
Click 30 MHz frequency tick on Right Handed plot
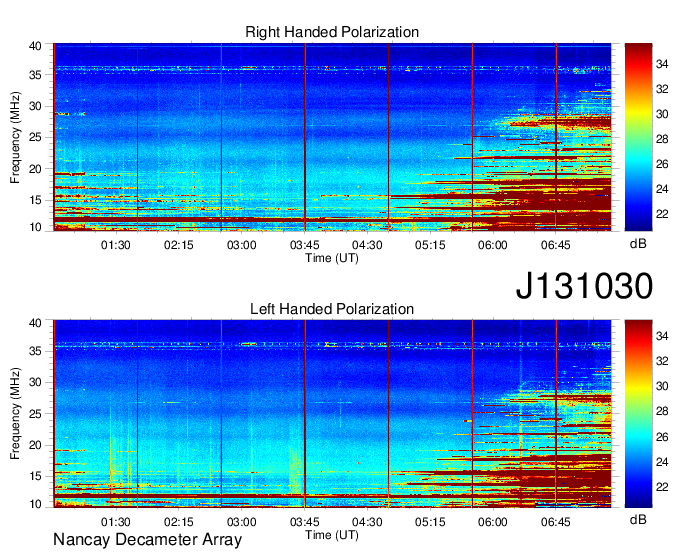[35, 106]
